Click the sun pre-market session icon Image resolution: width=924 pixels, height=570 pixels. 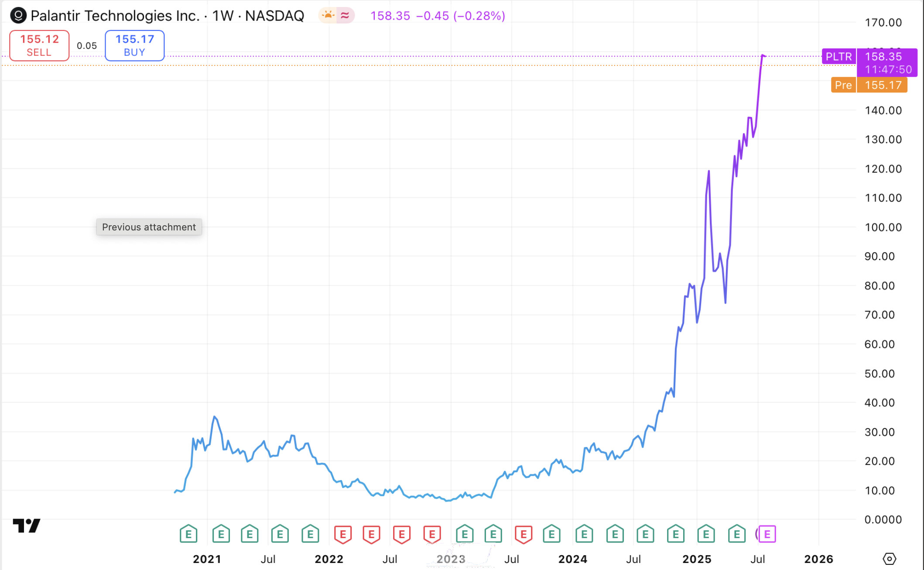point(328,16)
